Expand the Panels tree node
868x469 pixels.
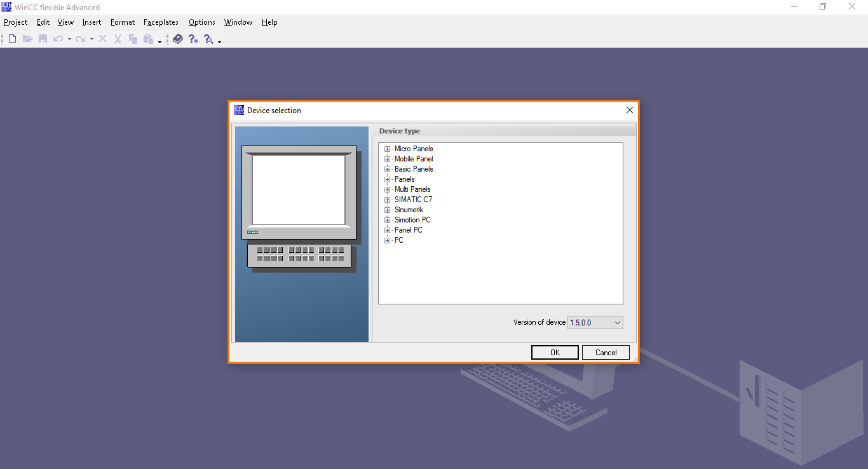pos(387,179)
